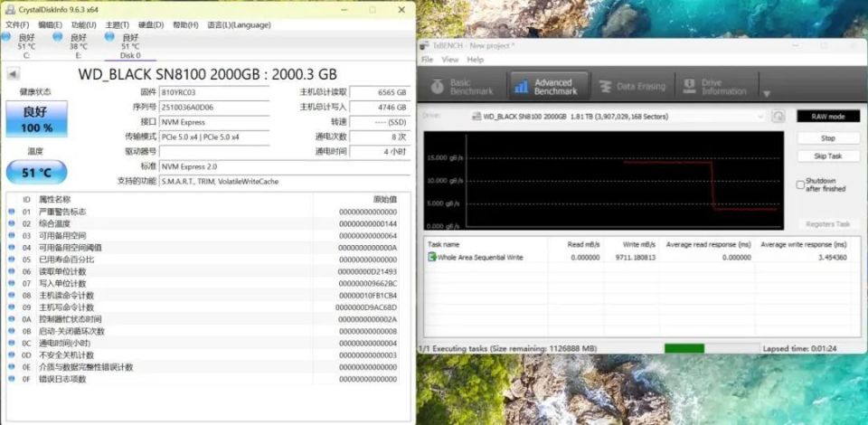Viewport: 868px width, 425px height.
Task: Open the 主题(T) menu
Action: tap(117, 25)
